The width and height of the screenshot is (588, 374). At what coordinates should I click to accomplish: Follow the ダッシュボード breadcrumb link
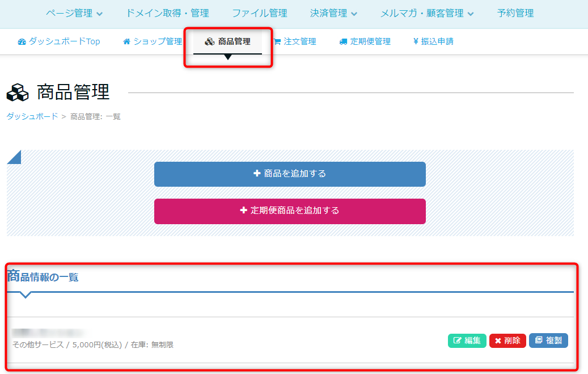32,116
